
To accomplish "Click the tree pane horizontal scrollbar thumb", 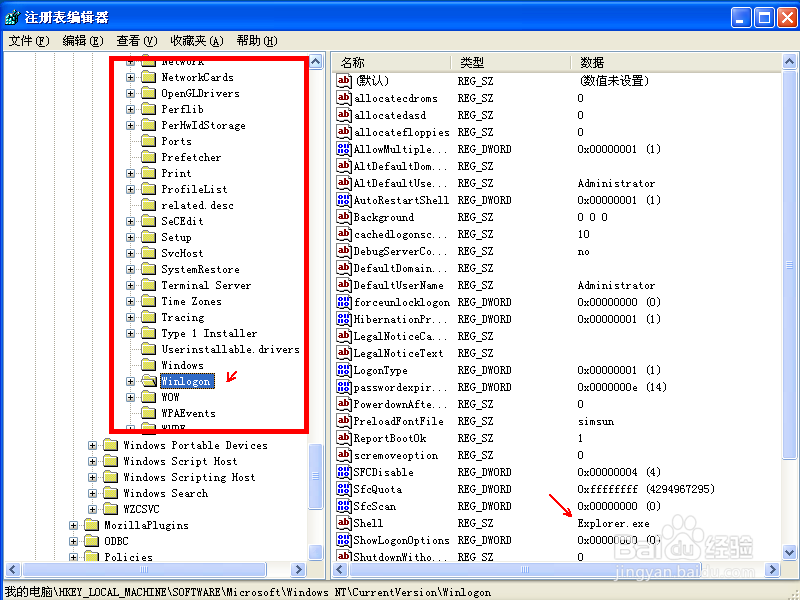I will point(144,569).
